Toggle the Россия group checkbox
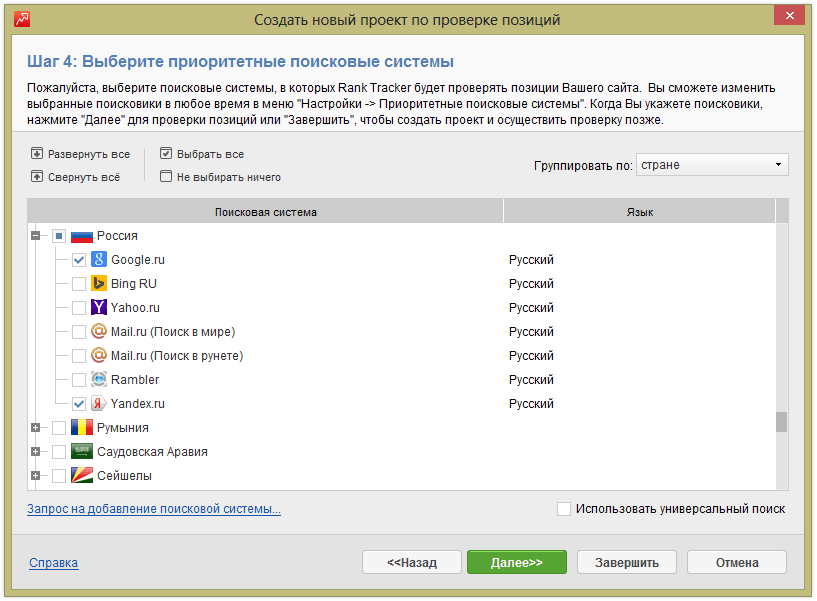This screenshot has width=817, height=601. pyautogui.click(x=59, y=236)
